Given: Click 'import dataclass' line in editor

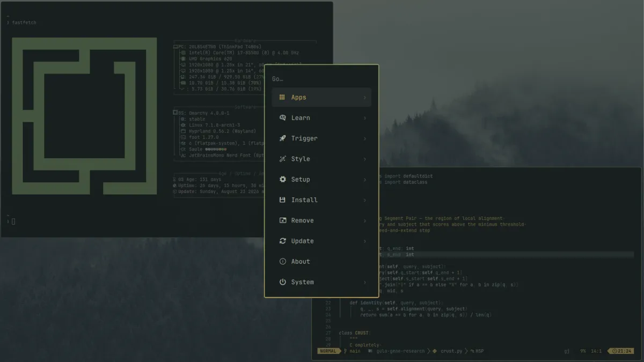Looking at the screenshot, I should pos(405,182).
